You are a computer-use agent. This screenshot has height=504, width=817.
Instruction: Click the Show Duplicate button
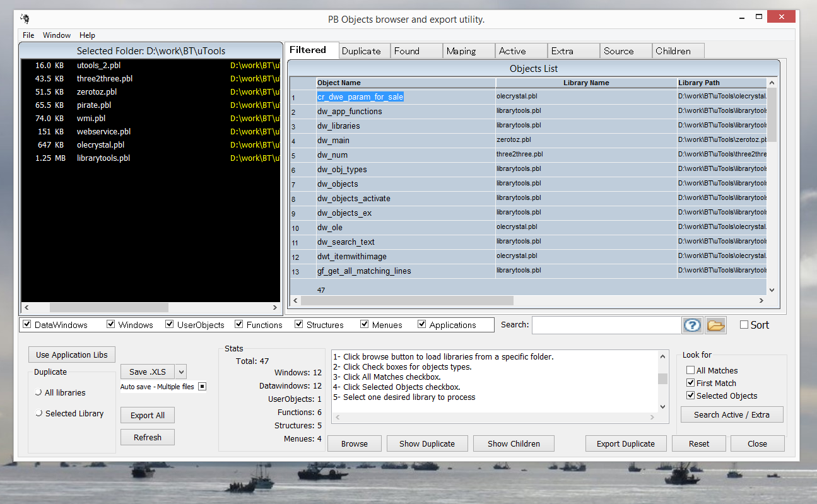click(427, 443)
